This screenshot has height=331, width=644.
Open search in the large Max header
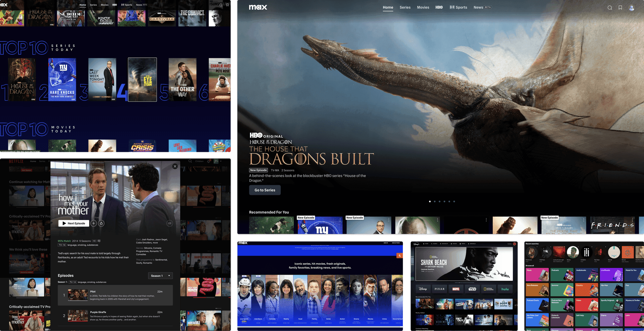tap(610, 8)
